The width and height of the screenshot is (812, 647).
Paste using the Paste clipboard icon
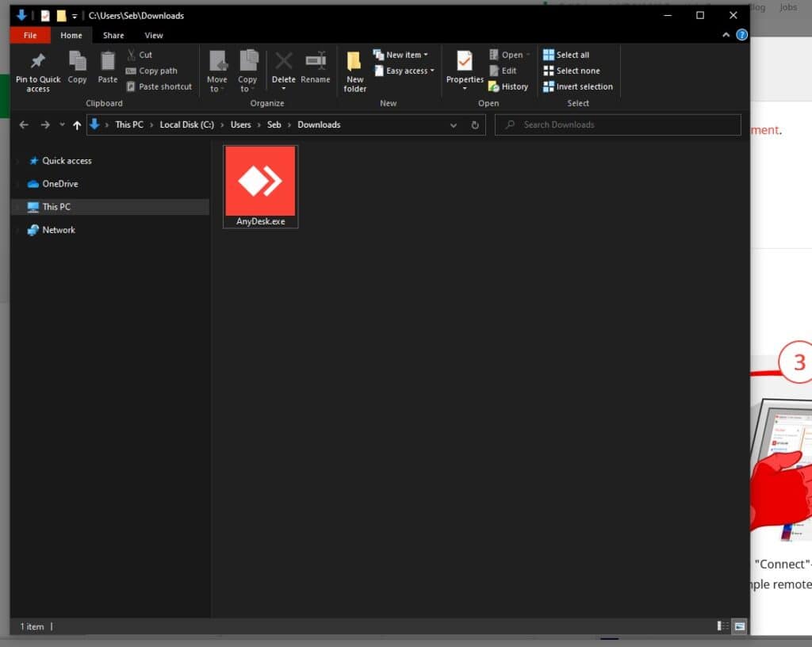(107, 70)
